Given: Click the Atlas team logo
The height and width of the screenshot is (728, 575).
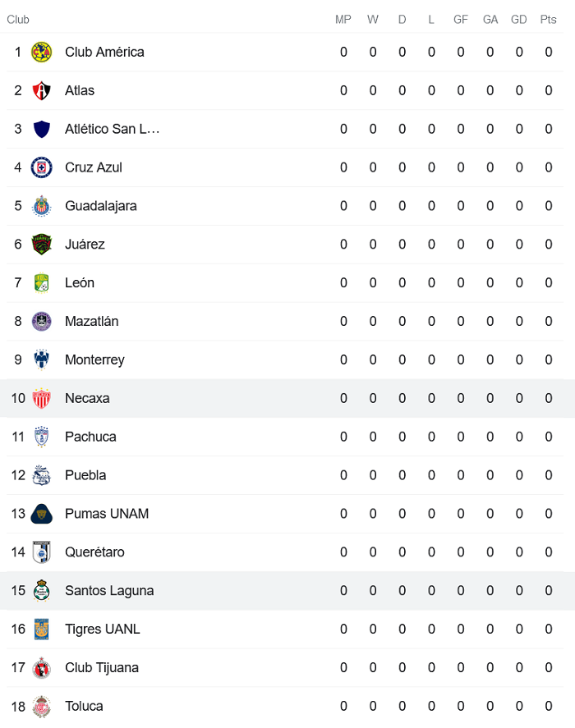Looking at the screenshot, I should pos(41,90).
